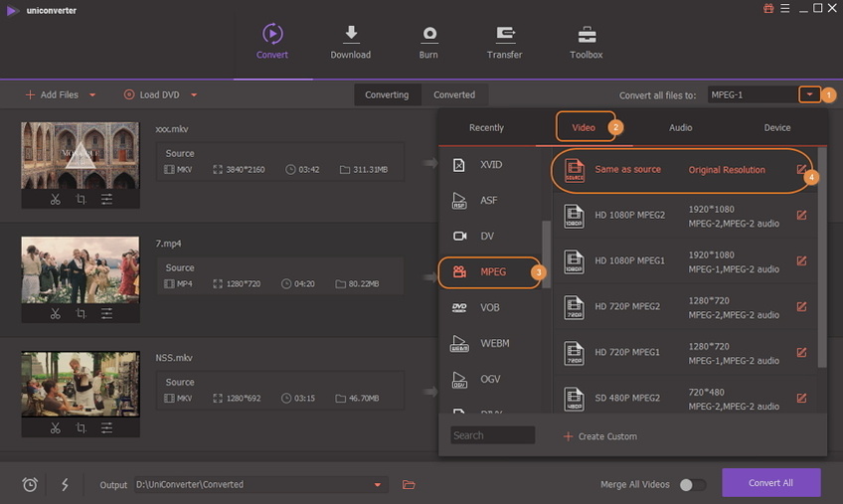Viewport: 843px width, 504px height.
Task: Expand the Load DVD dropdown arrow
Action: 194,95
